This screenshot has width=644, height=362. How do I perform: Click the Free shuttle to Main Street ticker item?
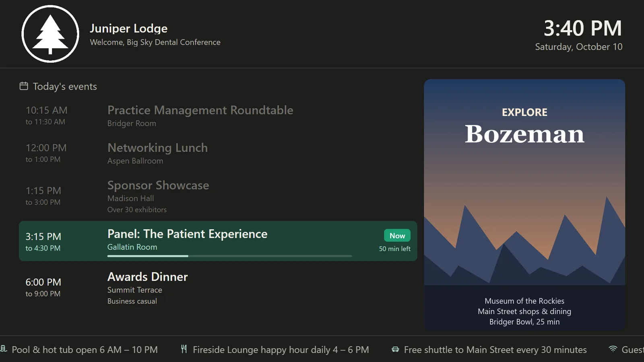click(x=489, y=350)
